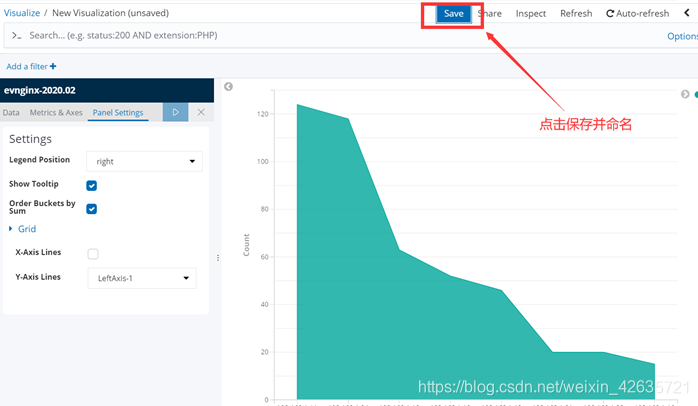The width and height of the screenshot is (698, 406).
Task: Collapse the Grid section
Action: [x=23, y=229]
